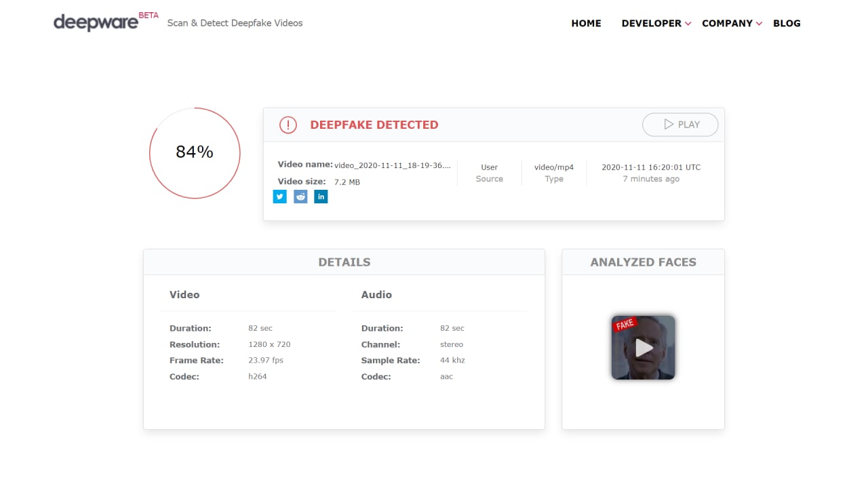Play the analyzed face thumbnail marked FAKE

(643, 348)
